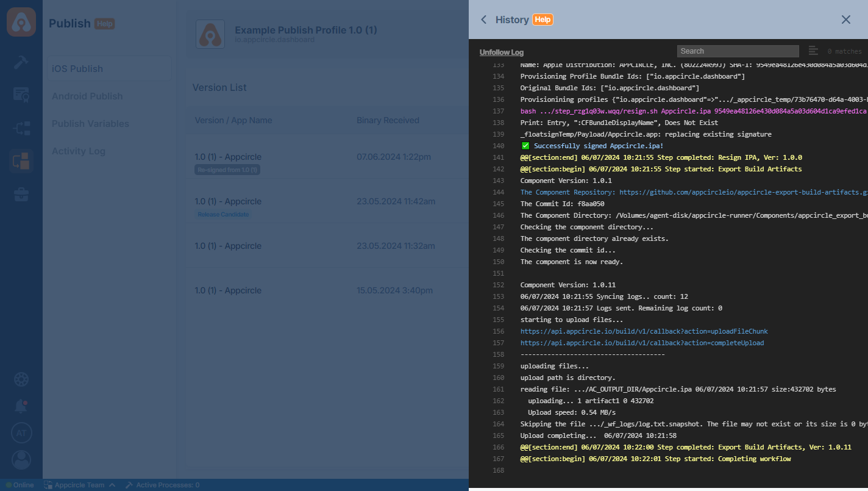Click the Release Candidate tag
This screenshot has width=868, height=491.
coord(223,215)
